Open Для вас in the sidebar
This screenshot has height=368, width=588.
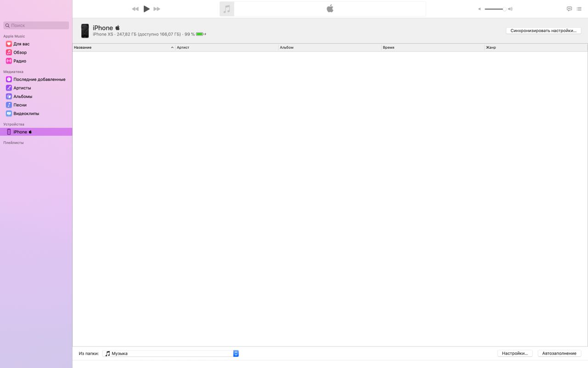tap(36, 44)
